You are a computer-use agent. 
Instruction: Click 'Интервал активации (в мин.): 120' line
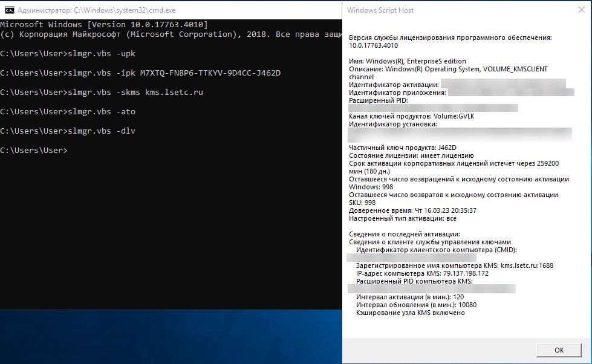click(x=409, y=297)
